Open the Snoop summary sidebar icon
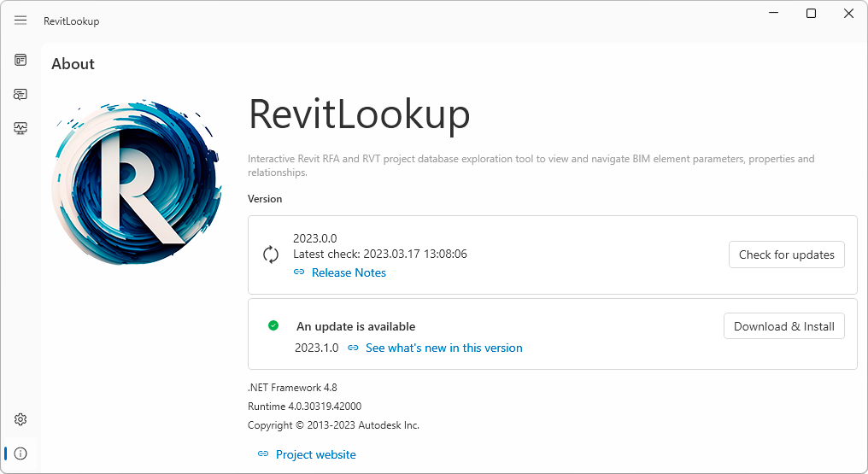The width and height of the screenshot is (868, 474). click(x=21, y=94)
